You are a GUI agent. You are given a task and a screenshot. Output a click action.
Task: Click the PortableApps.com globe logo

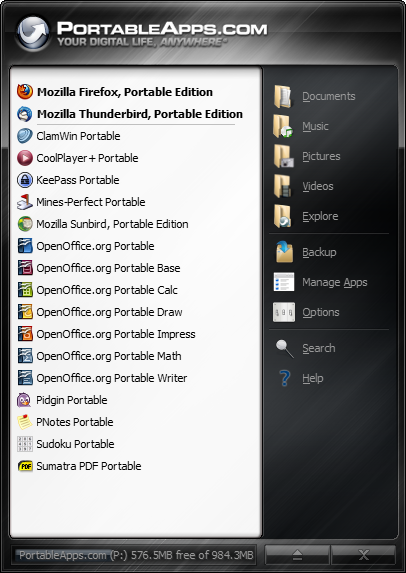pos(33,33)
